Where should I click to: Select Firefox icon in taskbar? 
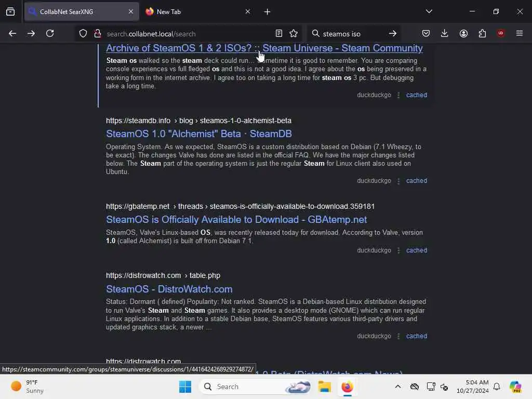coord(347,387)
